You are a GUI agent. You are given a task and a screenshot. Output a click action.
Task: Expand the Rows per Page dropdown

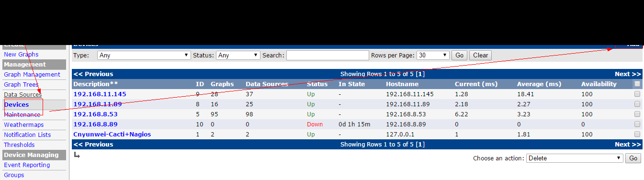[433, 55]
